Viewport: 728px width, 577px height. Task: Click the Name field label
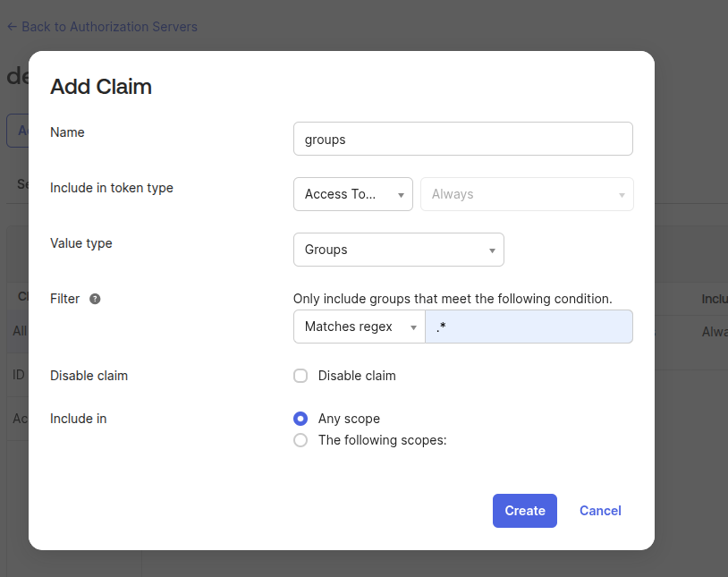[x=67, y=132]
